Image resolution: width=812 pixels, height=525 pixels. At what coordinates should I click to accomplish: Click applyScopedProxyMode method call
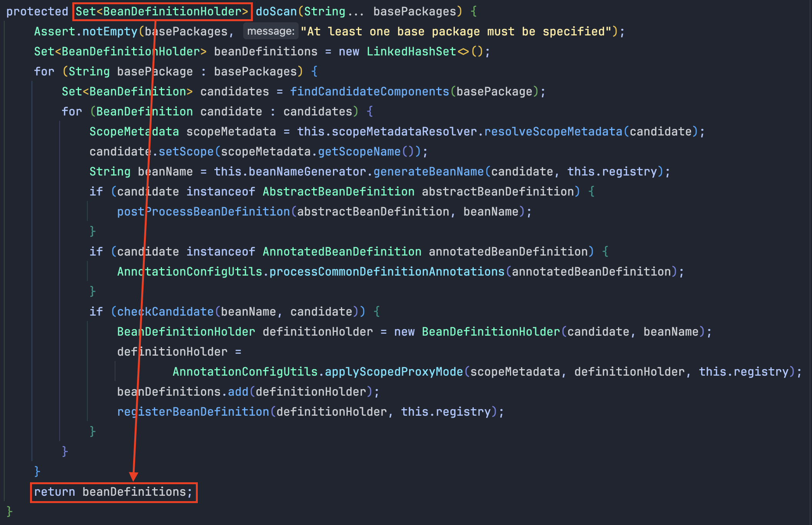[393, 372]
